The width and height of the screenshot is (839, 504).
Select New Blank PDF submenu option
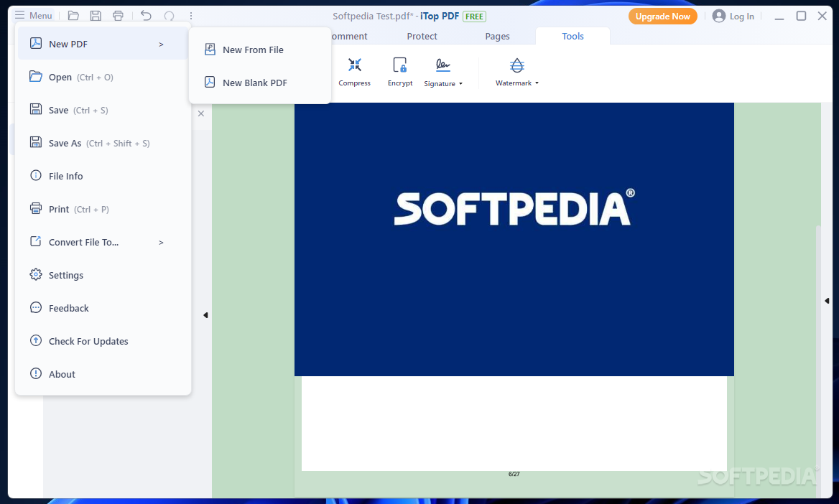tap(260, 83)
